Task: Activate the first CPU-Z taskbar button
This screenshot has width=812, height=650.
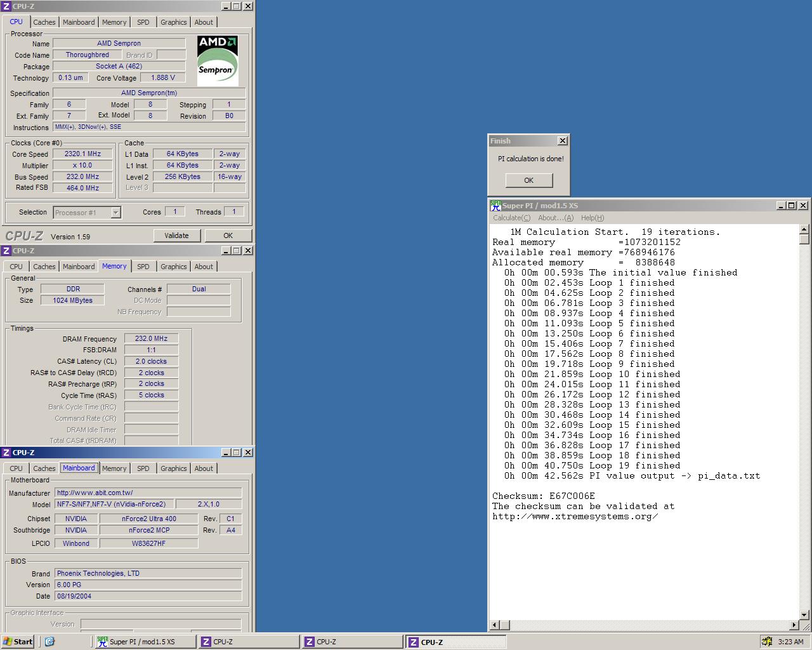Action: coord(249,642)
